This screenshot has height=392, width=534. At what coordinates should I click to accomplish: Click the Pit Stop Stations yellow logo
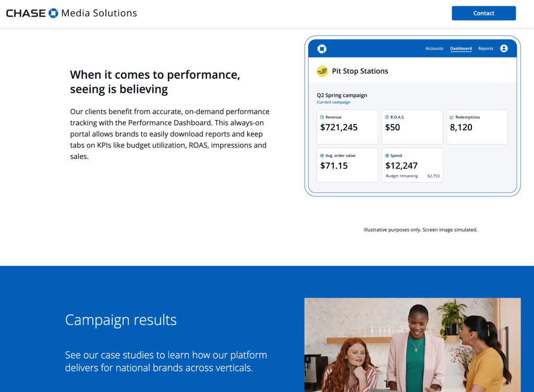(x=322, y=71)
